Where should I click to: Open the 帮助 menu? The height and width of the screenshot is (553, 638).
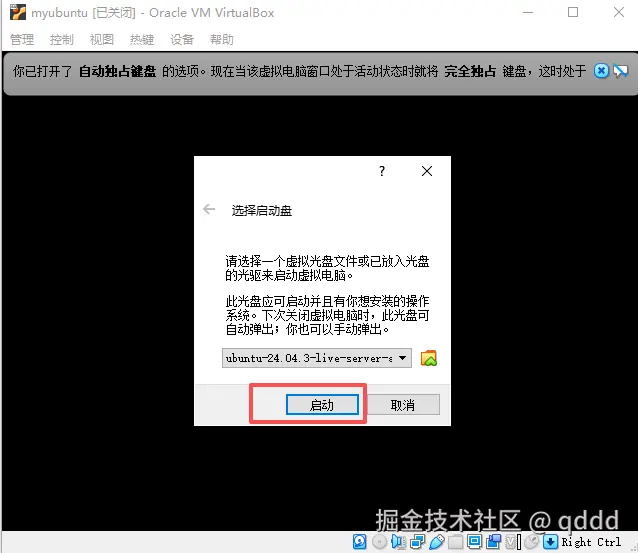[222, 39]
